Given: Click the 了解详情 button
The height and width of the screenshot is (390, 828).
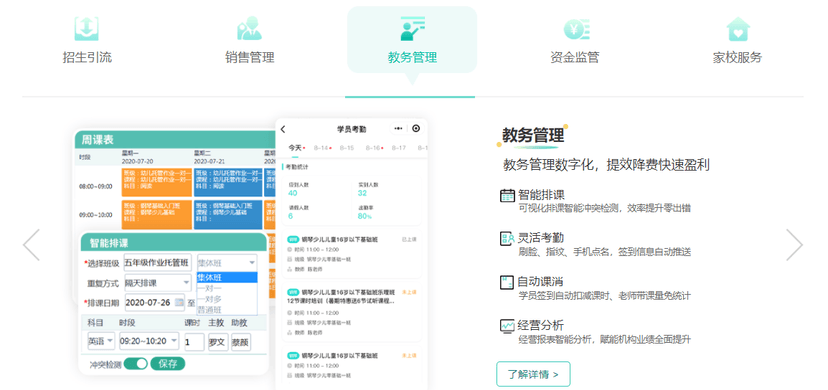Looking at the screenshot, I should (533, 374).
